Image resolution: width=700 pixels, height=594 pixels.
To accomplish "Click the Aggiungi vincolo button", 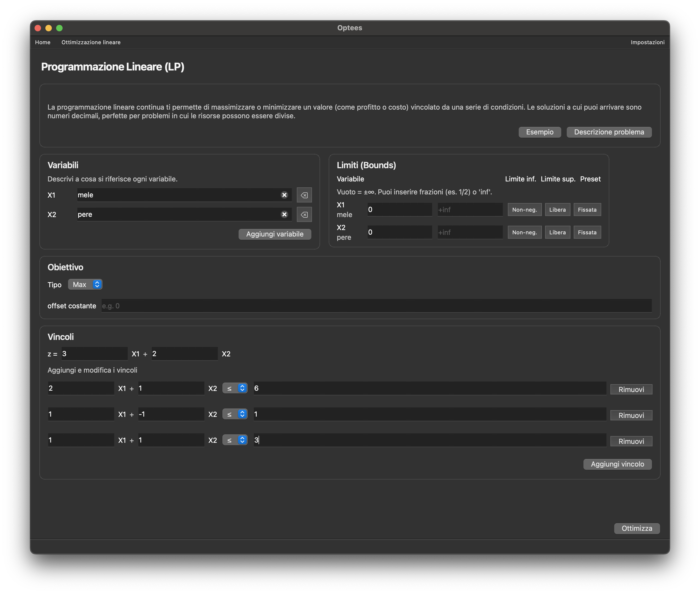I will [617, 464].
